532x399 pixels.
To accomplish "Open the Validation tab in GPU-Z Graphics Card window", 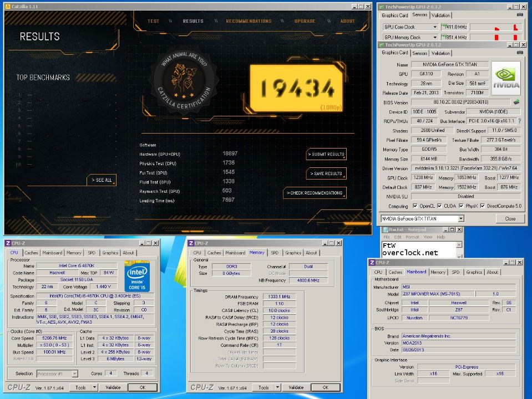I will 440,53.
